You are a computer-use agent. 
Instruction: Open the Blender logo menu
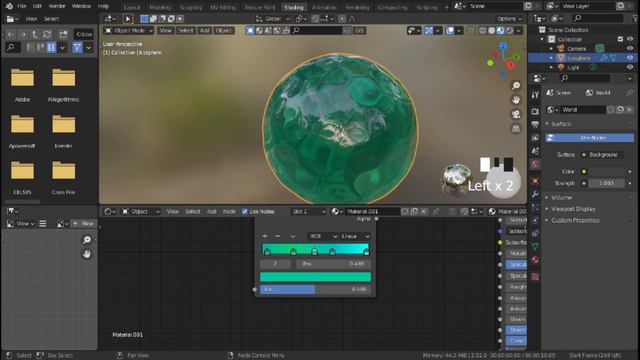(x=9, y=6)
